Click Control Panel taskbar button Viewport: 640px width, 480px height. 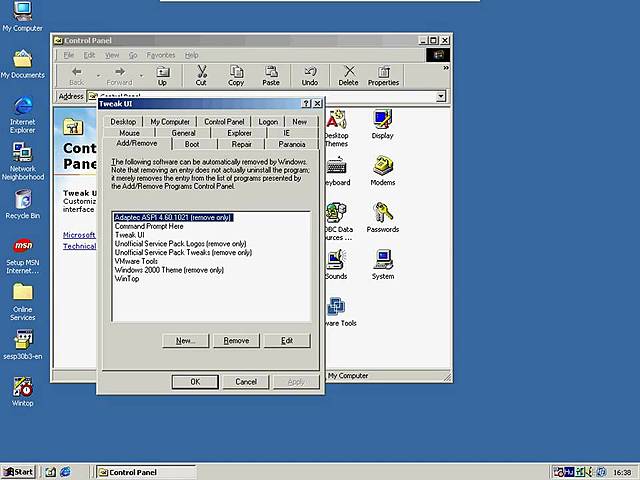[x=146, y=472]
